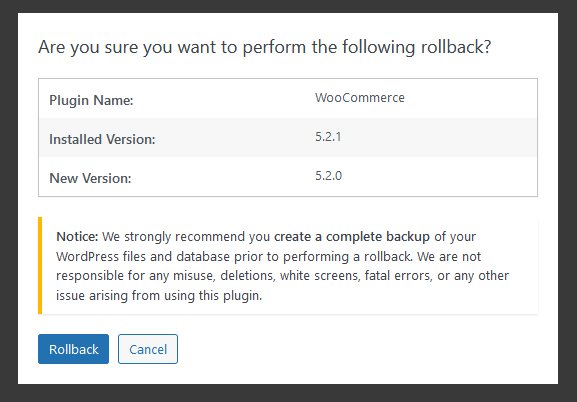Select installed version number 5.2.1
Viewport: 577px width, 402px height.
[x=328, y=137]
